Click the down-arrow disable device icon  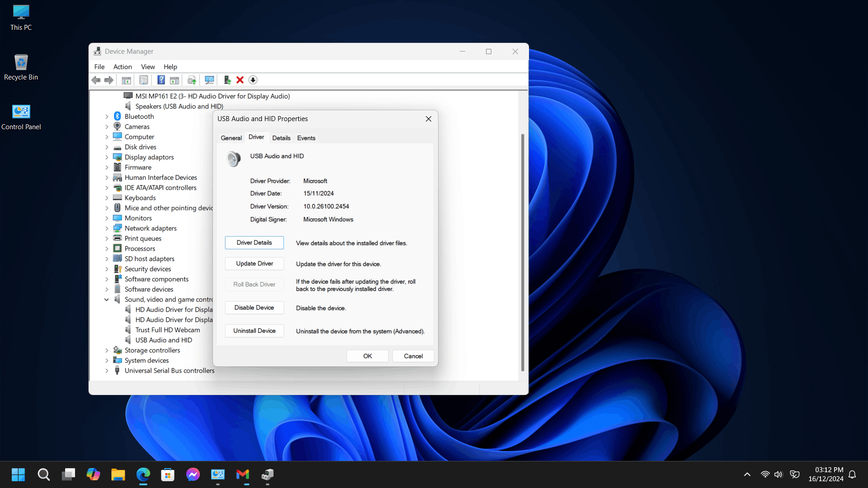[253, 80]
